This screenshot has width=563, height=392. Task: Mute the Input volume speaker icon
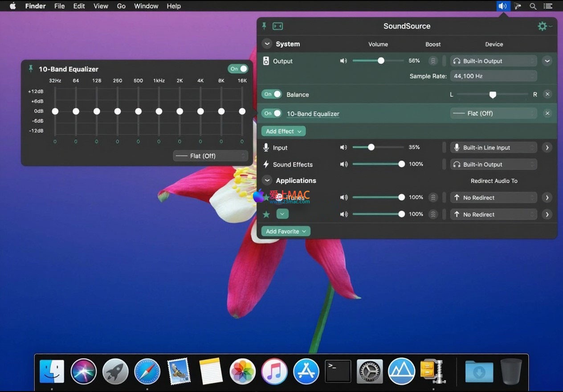[343, 147]
